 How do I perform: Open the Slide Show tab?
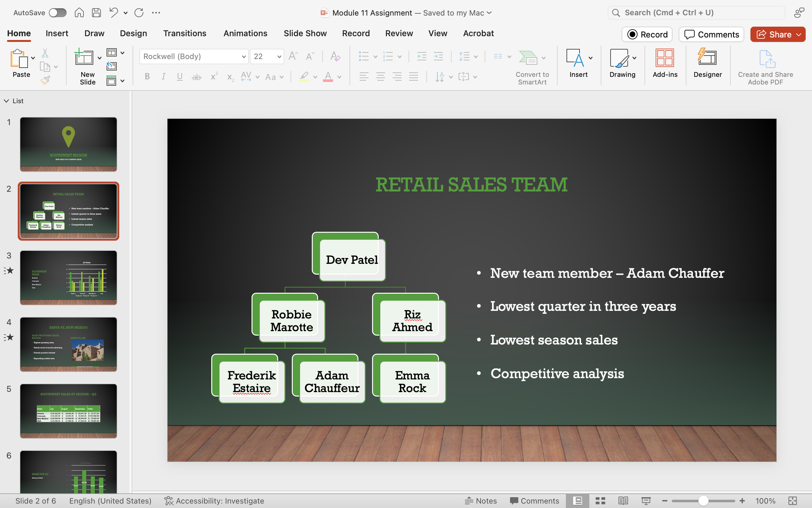(x=305, y=33)
